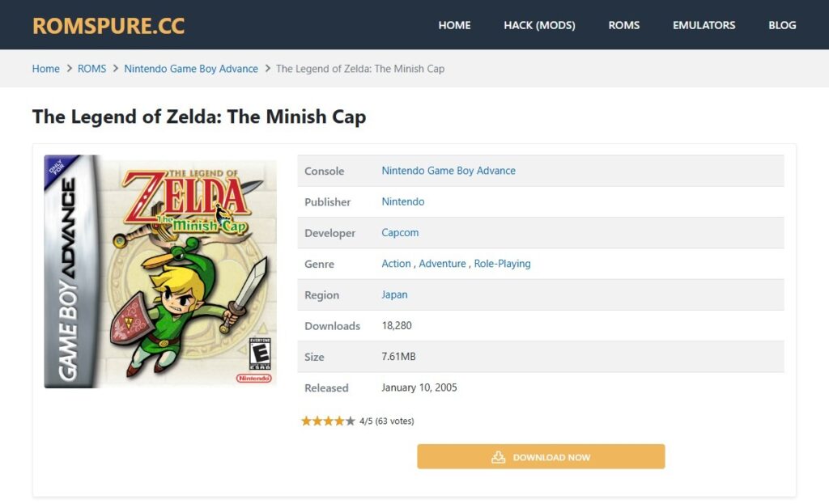Click the Japan region link

pos(394,294)
